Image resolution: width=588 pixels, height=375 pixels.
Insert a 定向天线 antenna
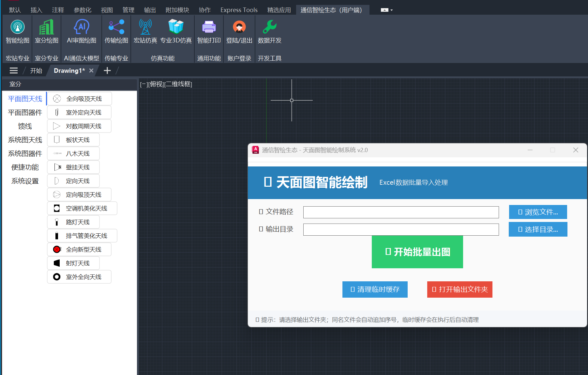pos(73,181)
